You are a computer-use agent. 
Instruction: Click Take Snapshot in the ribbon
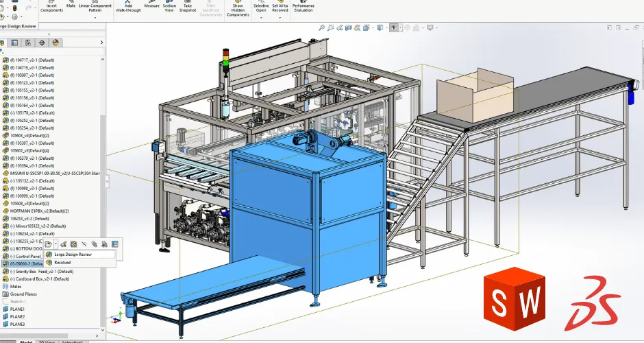188,8
